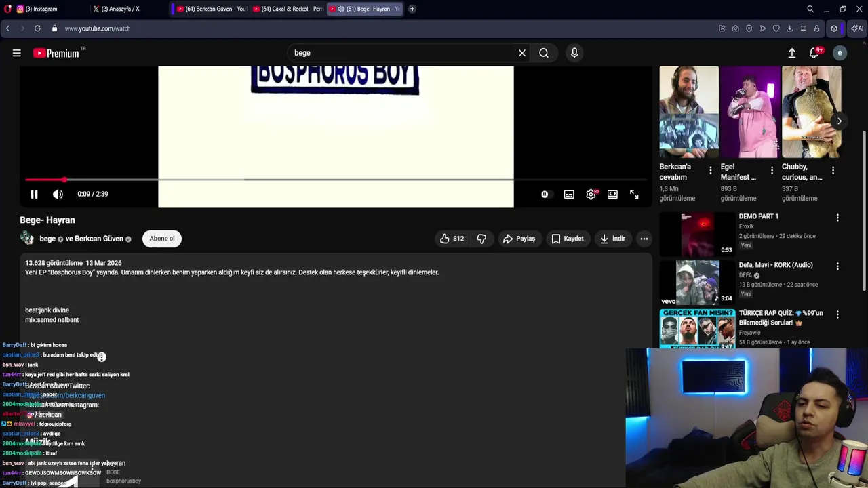The image size is (868, 488).
Task: Focus the address bar URL
Action: (x=98, y=28)
